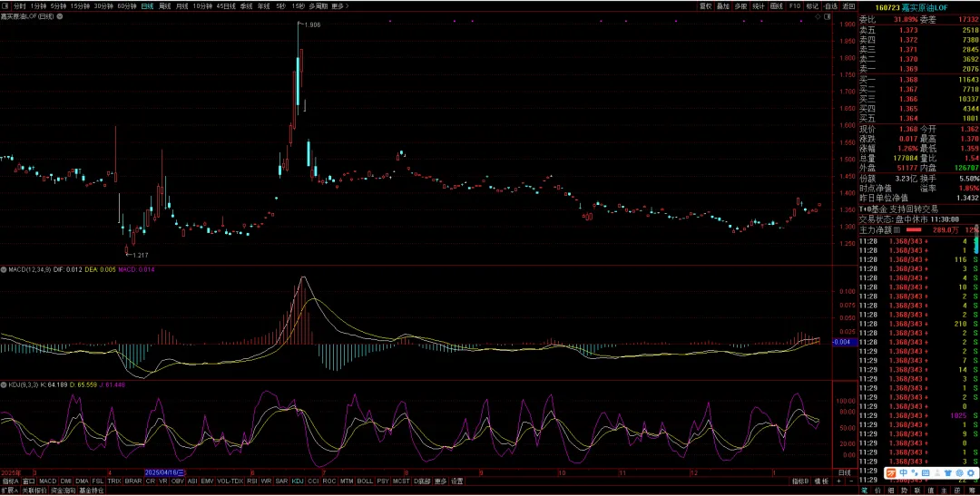This screenshot has width=980, height=496.
Task: Click the 标记 mark button
Action: pyautogui.click(x=812, y=6)
